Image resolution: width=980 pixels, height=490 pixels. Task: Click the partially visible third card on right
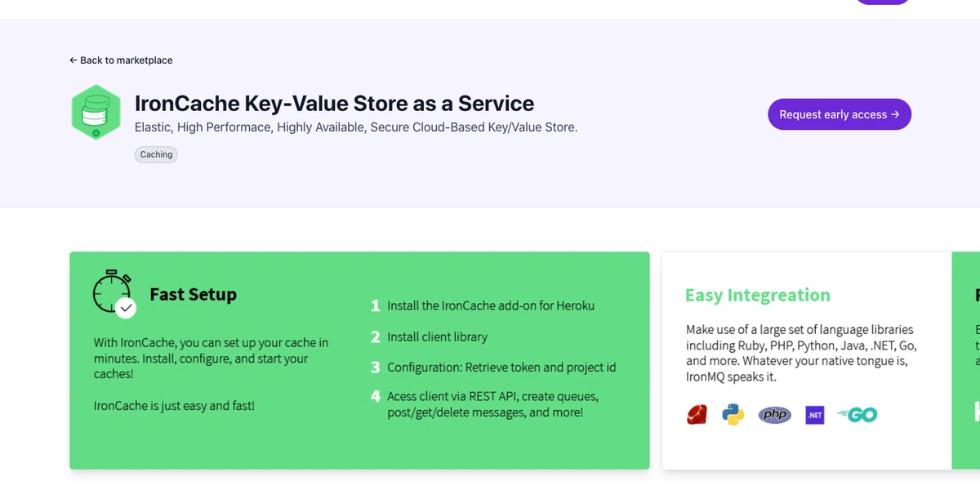pos(966,360)
